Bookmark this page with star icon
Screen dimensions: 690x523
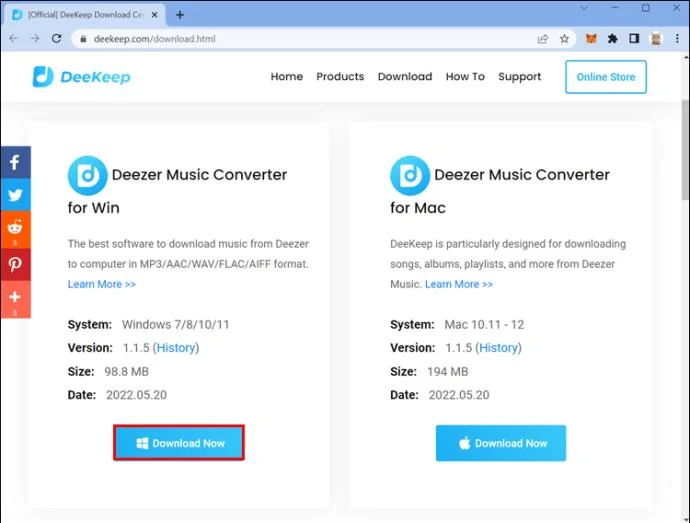click(564, 39)
